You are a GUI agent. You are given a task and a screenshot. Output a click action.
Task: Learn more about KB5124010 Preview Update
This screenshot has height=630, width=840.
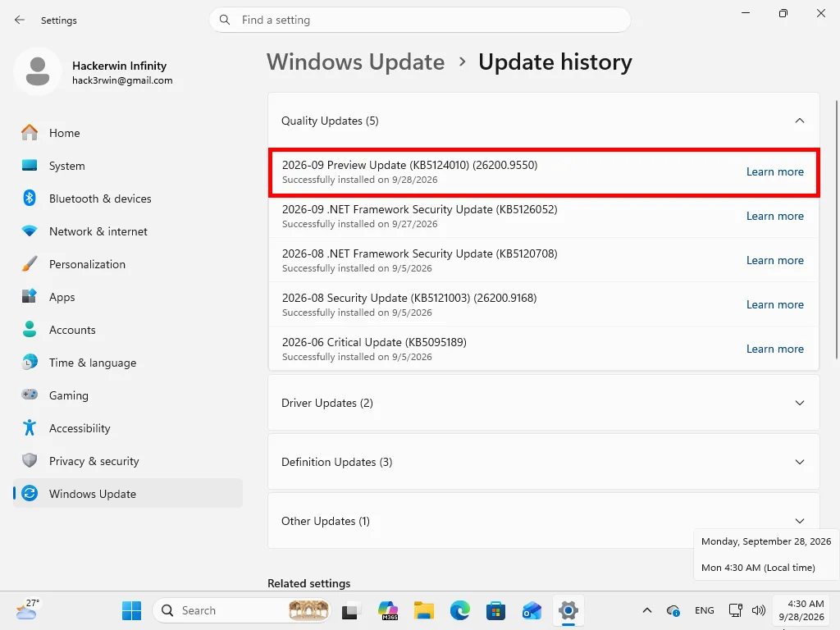(x=774, y=171)
